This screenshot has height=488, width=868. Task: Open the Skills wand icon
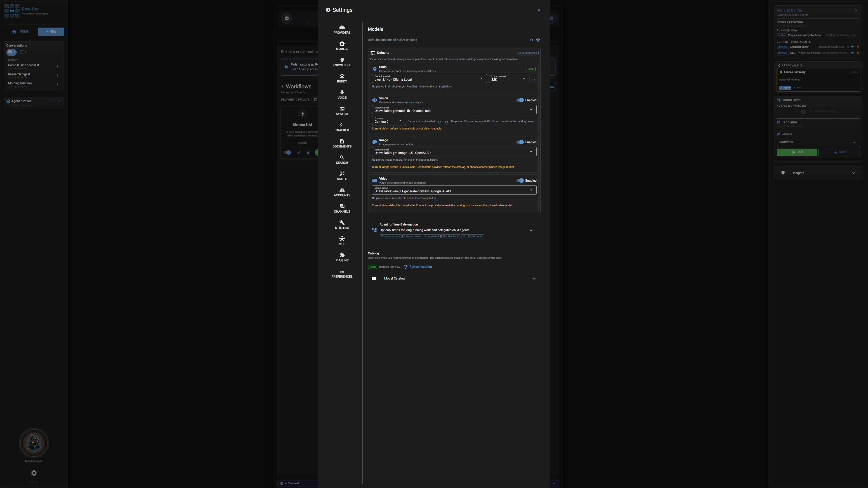342,174
